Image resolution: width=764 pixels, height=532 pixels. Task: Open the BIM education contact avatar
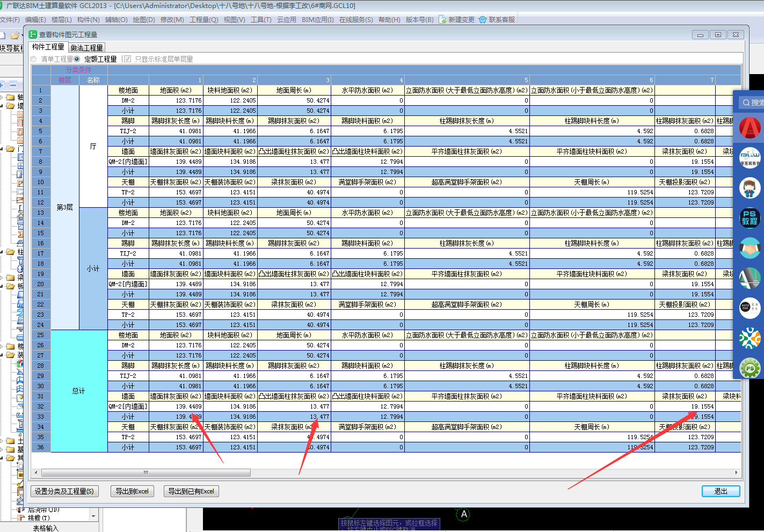pyautogui.click(x=750, y=158)
